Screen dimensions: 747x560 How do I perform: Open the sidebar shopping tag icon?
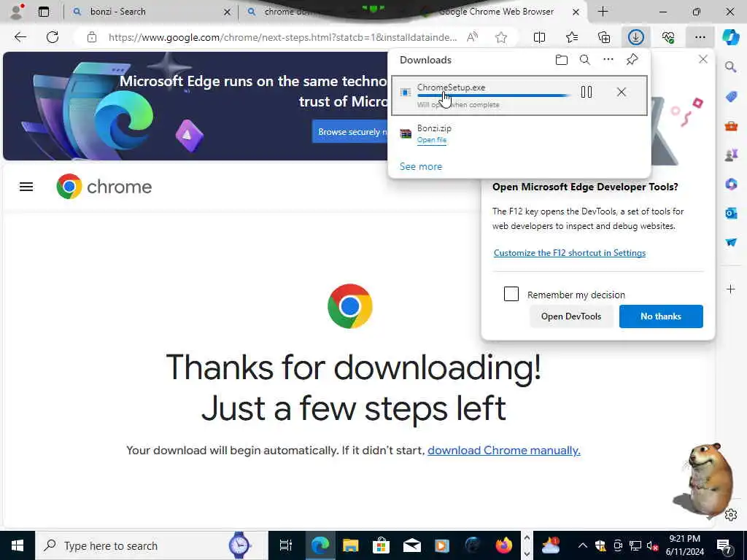tap(731, 97)
